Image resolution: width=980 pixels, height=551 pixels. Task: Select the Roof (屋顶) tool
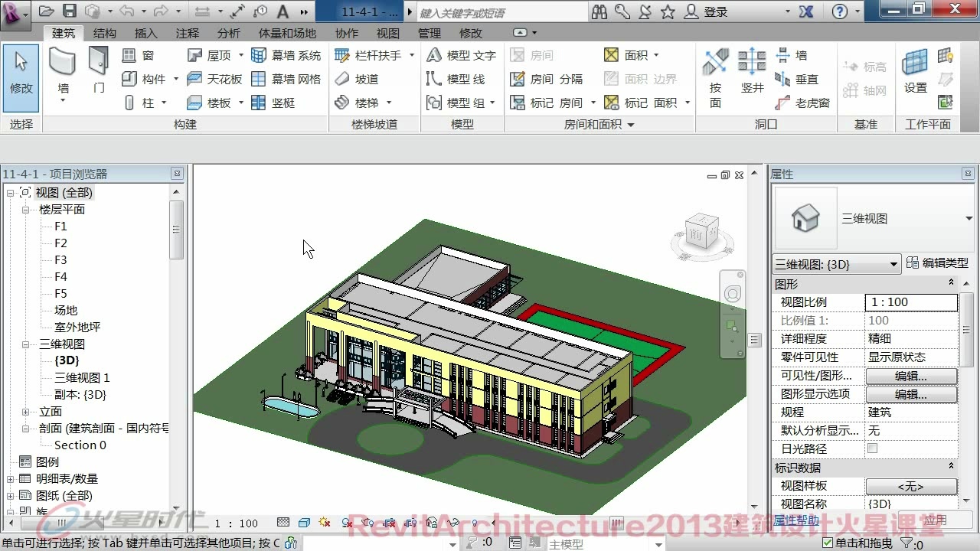[210, 55]
